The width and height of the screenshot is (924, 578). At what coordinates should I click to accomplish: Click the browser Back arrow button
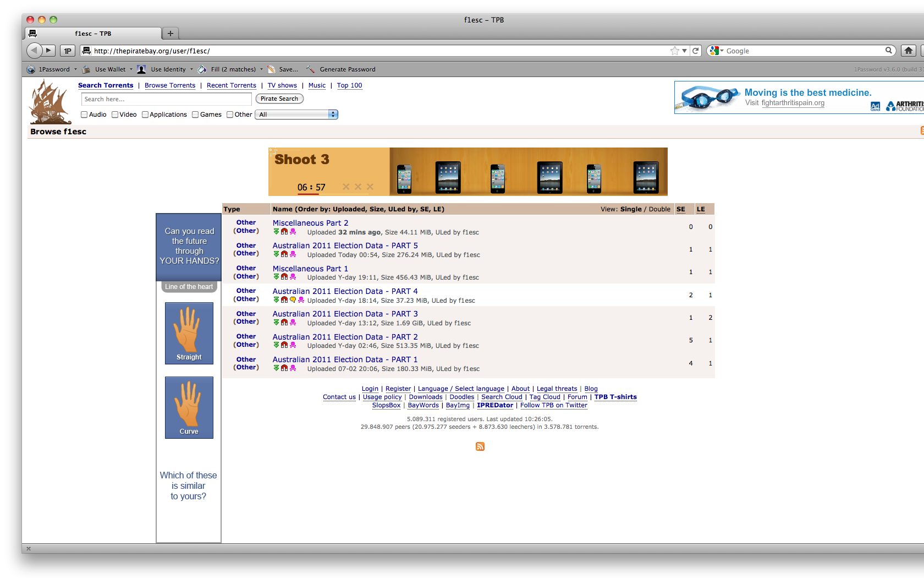click(34, 51)
